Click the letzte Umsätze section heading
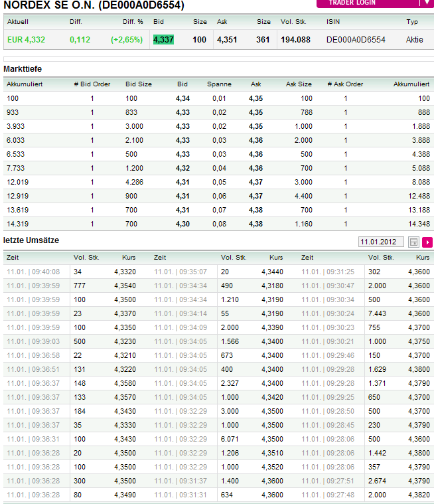 click(31, 240)
